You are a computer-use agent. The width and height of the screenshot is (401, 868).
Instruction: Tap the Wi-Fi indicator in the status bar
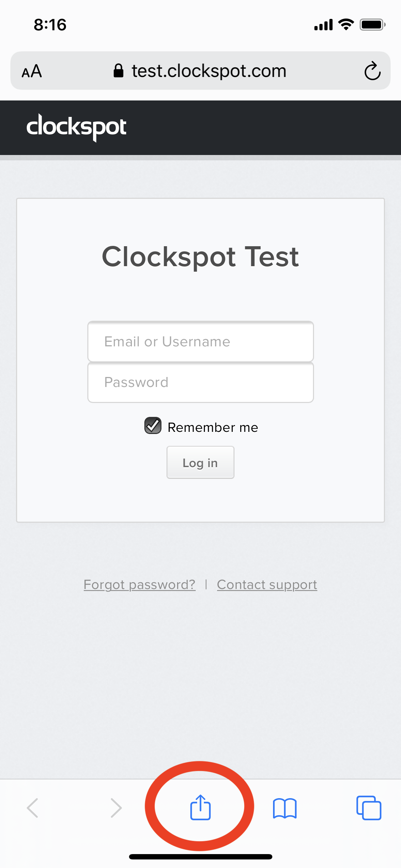tap(344, 24)
